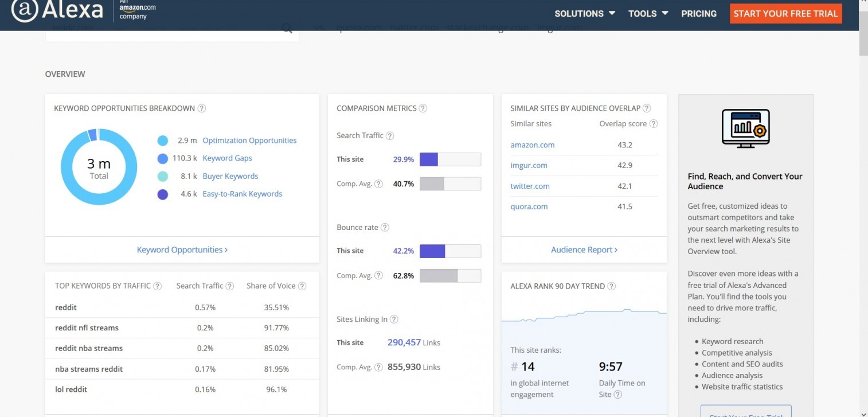The image size is (868, 417).
Task: Click Keyword Gaps blue legend dot
Action: pos(162,158)
